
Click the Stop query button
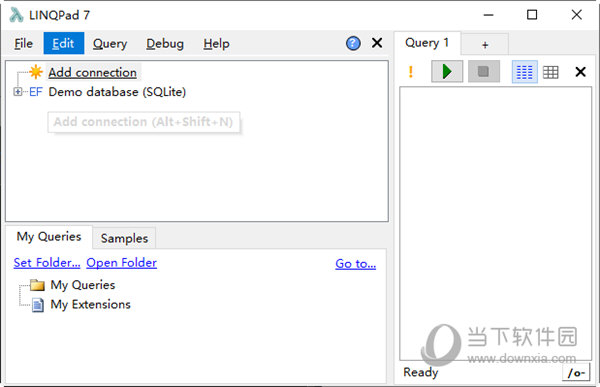[x=484, y=71]
